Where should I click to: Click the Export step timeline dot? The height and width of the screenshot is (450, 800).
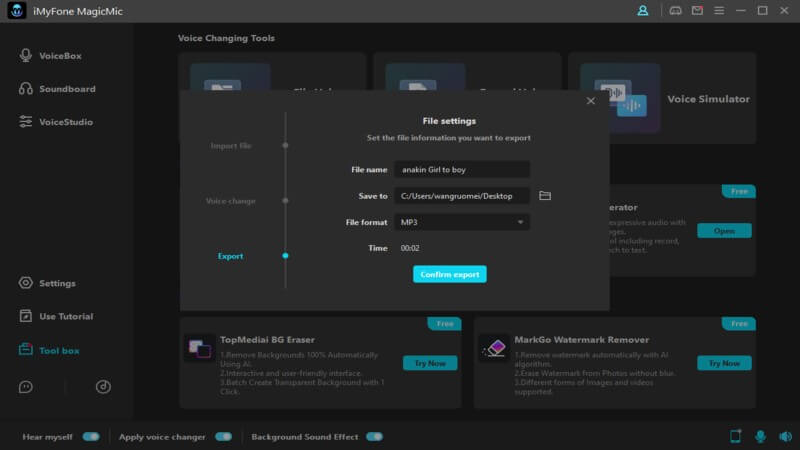click(x=285, y=256)
